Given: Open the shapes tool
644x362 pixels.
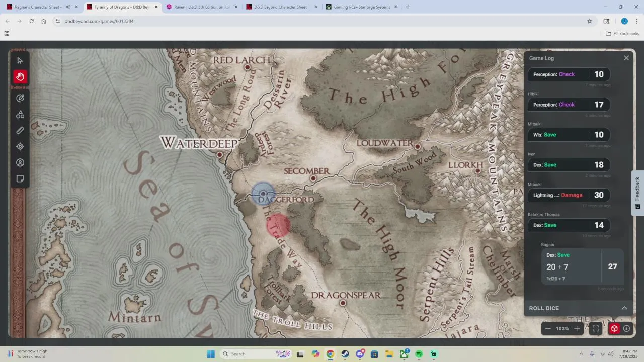Looking at the screenshot, I should click(x=20, y=115).
